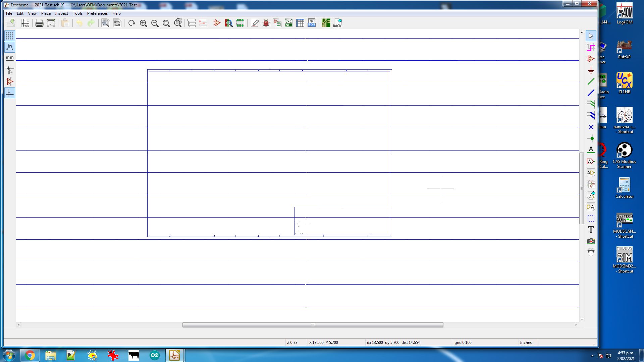
Task: Zoom out of the schematic
Action: coord(155,23)
